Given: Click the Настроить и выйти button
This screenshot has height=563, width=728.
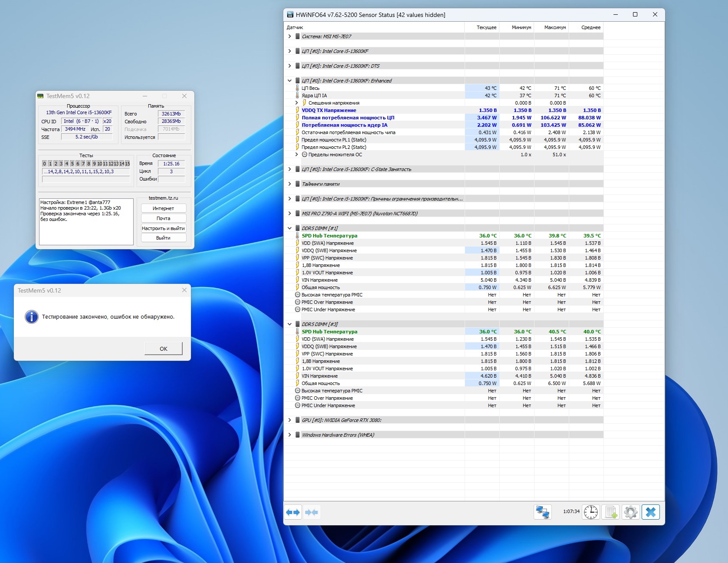Looking at the screenshot, I should [x=163, y=228].
